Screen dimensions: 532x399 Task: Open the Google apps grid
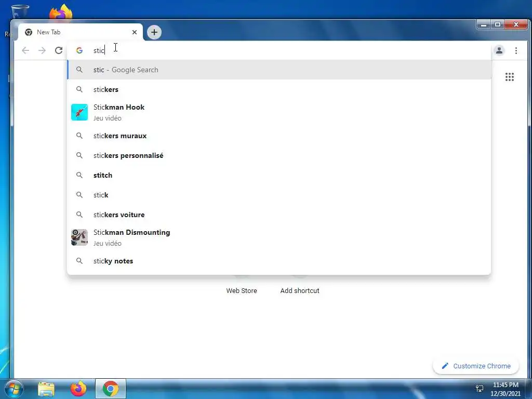pos(509,77)
